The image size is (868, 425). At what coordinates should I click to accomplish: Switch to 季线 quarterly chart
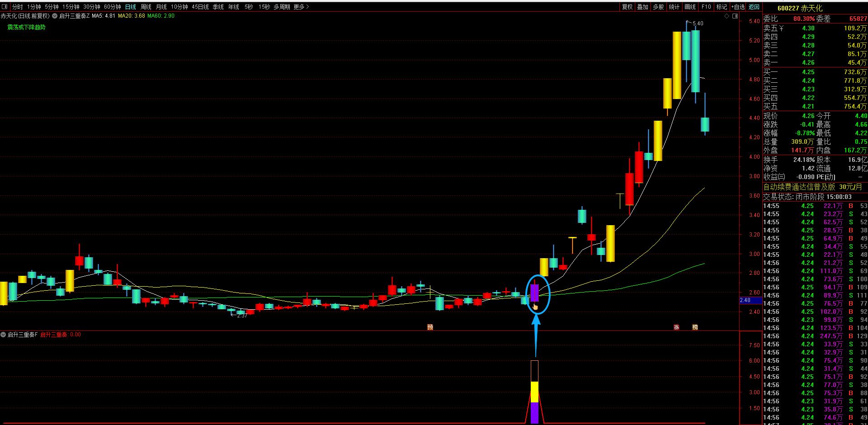point(218,7)
